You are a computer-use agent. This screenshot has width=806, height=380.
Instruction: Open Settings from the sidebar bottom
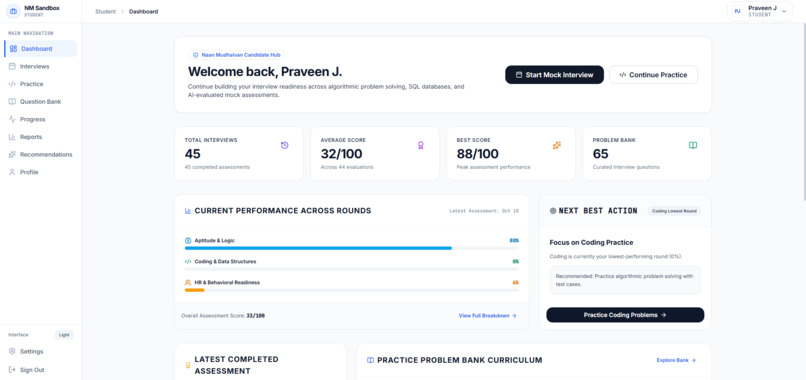coord(41,352)
